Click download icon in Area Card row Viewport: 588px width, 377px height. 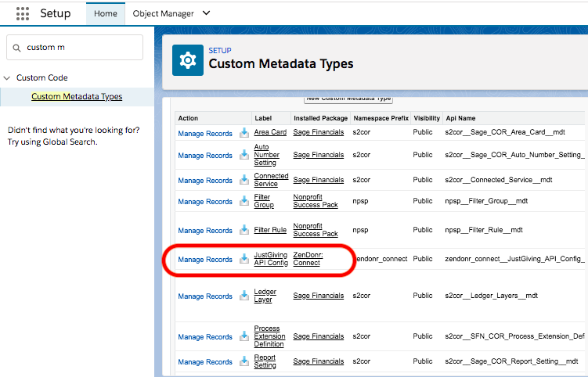tap(244, 132)
